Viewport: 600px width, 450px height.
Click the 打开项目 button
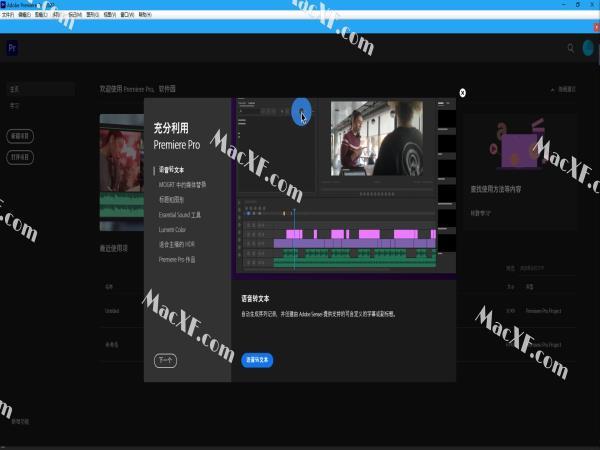pos(20,157)
